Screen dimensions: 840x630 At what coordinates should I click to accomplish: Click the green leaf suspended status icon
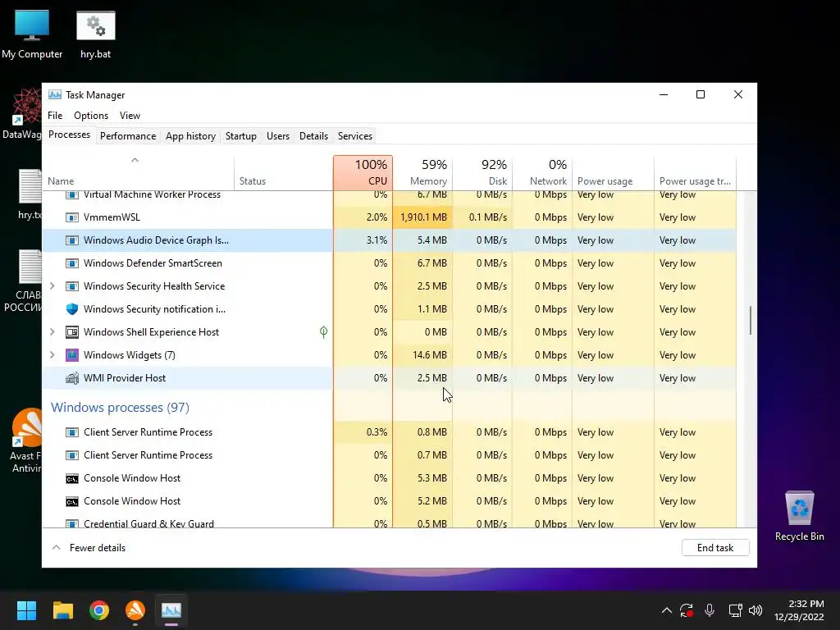323,332
